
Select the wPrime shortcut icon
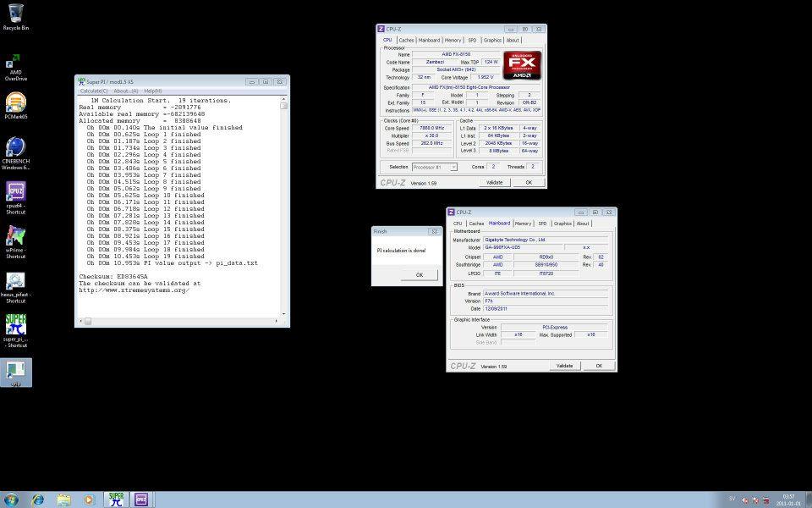tap(15, 243)
